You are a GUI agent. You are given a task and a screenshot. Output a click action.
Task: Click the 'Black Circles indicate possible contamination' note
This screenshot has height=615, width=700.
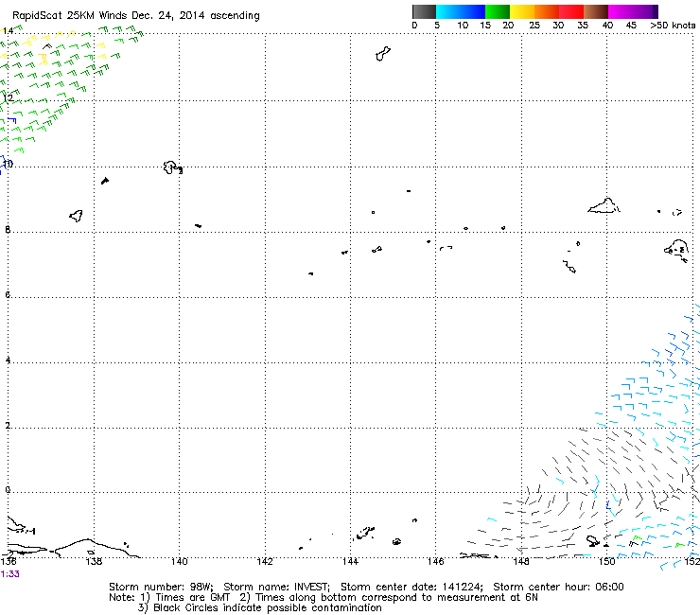pos(268,608)
